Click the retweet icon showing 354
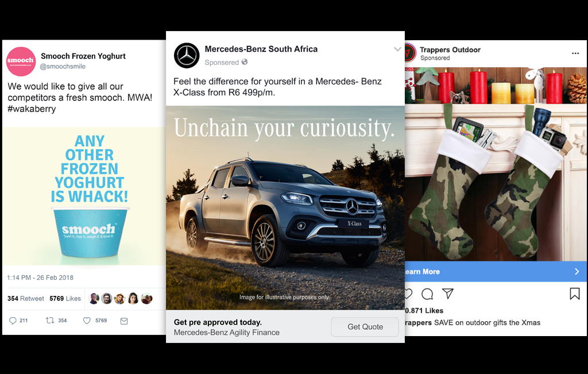588x374 pixels. [x=50, y=321]
